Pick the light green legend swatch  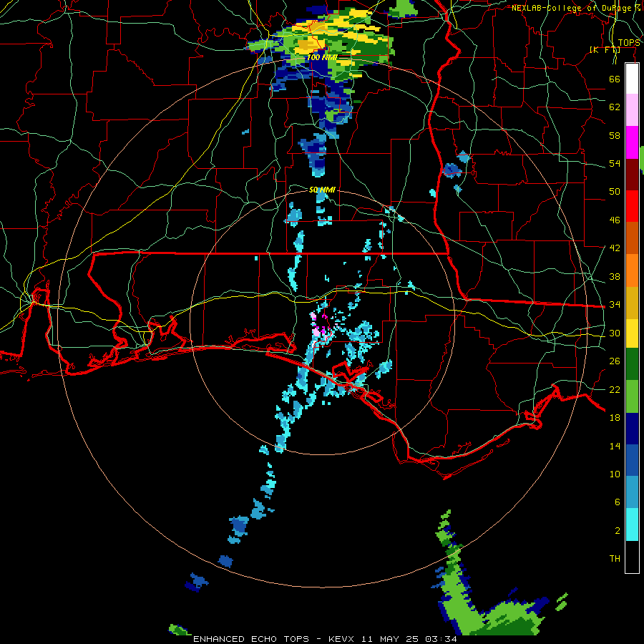pos(632,396)
